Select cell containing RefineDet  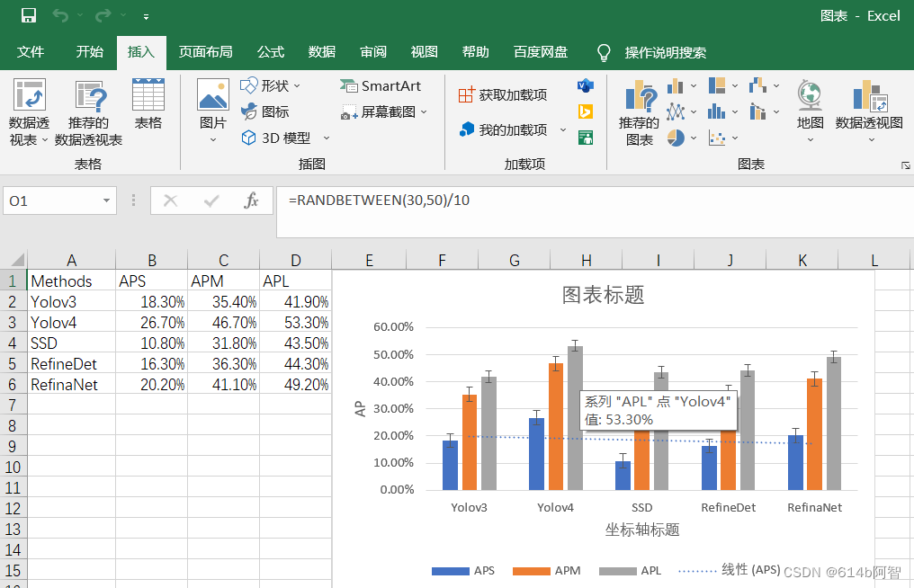click(71, 363)
